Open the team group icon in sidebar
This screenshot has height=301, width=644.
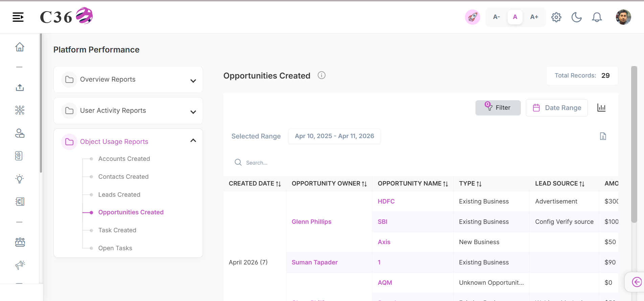coord(20,242)
